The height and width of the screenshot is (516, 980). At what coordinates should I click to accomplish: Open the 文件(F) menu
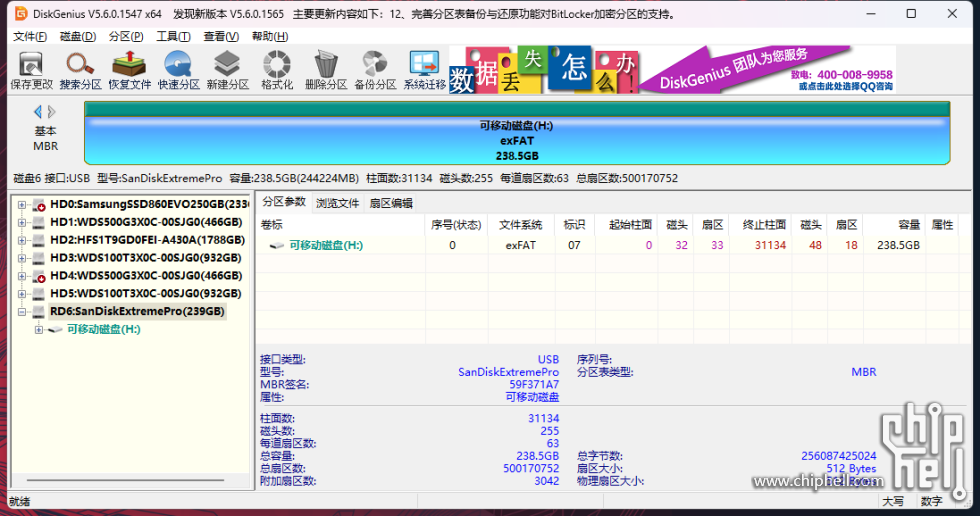(30, 36)
